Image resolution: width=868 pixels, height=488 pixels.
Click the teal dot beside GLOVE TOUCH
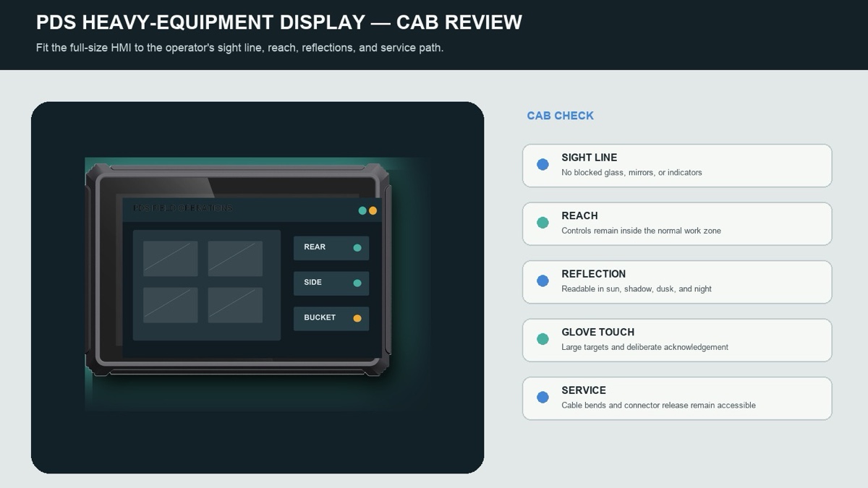coord(542,339)
